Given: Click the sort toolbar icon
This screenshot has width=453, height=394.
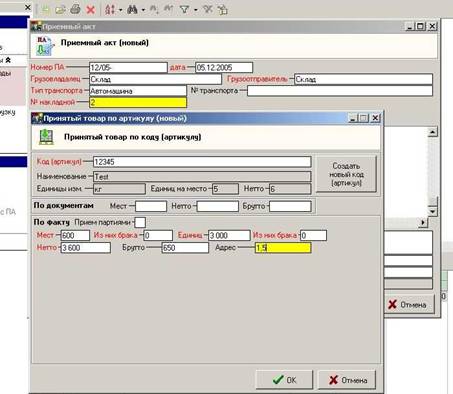Looking at the screenshot, I should click(110, 10).
